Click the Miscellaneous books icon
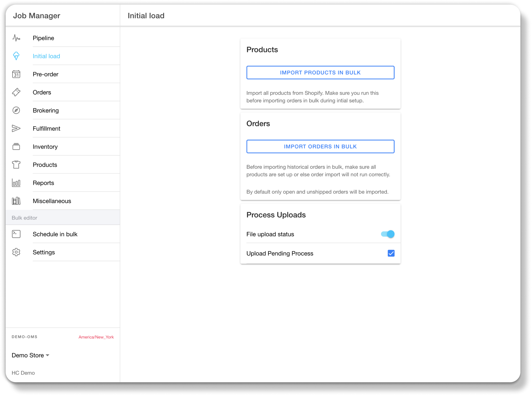The width and height of the screenshot is (532, 396). click(16, 201)
